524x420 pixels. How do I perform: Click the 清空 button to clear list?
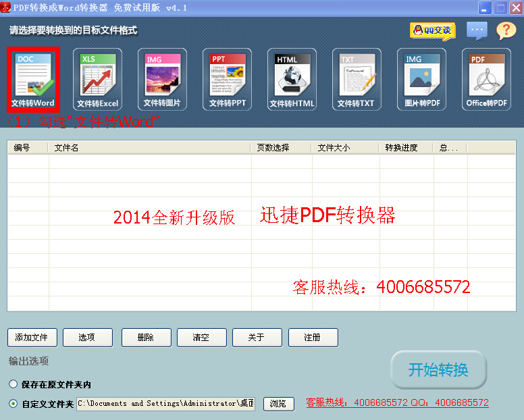click(x=202, y=338)
